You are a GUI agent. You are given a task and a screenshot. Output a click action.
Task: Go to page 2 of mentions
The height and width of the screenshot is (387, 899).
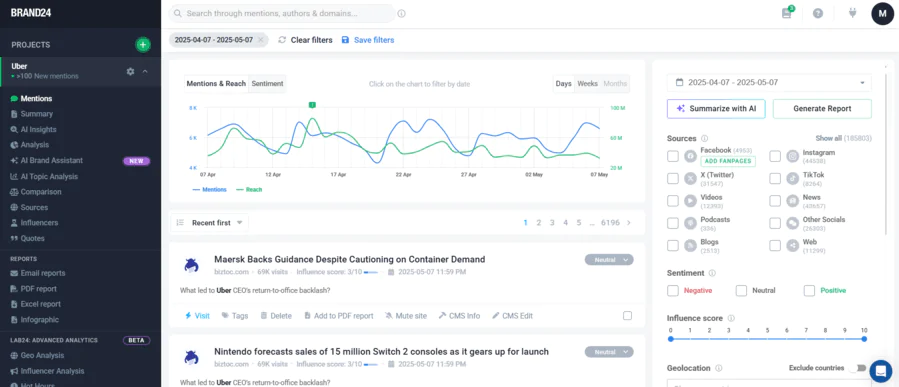pos(538,223)
